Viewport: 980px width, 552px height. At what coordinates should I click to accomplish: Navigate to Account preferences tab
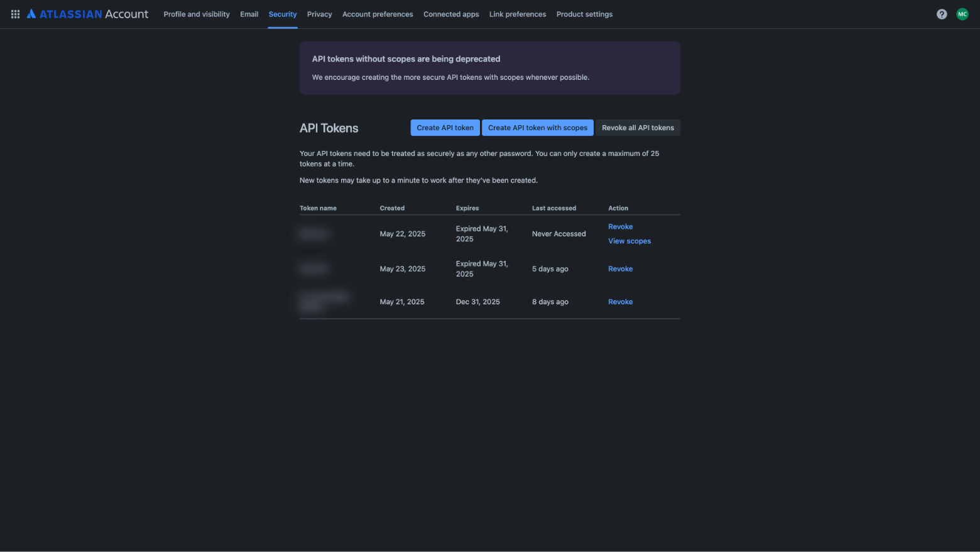(x=378, y=14)
